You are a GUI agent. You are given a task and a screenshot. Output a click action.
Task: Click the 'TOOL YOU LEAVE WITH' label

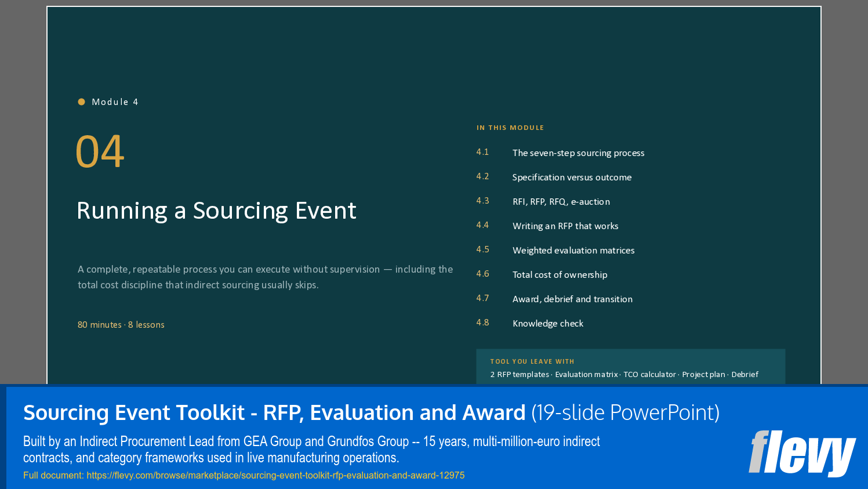click(x=532, y=361)
